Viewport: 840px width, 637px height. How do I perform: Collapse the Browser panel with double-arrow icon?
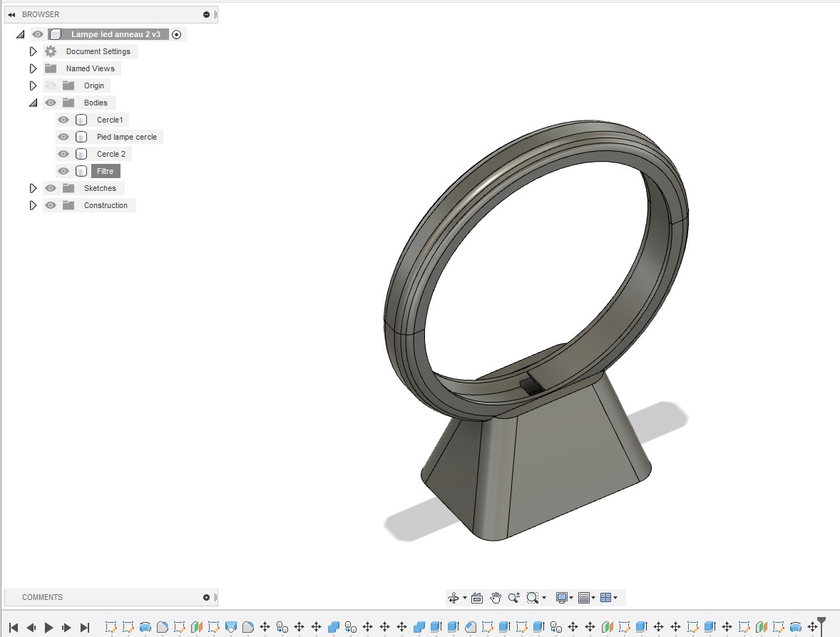click(11, 14)
